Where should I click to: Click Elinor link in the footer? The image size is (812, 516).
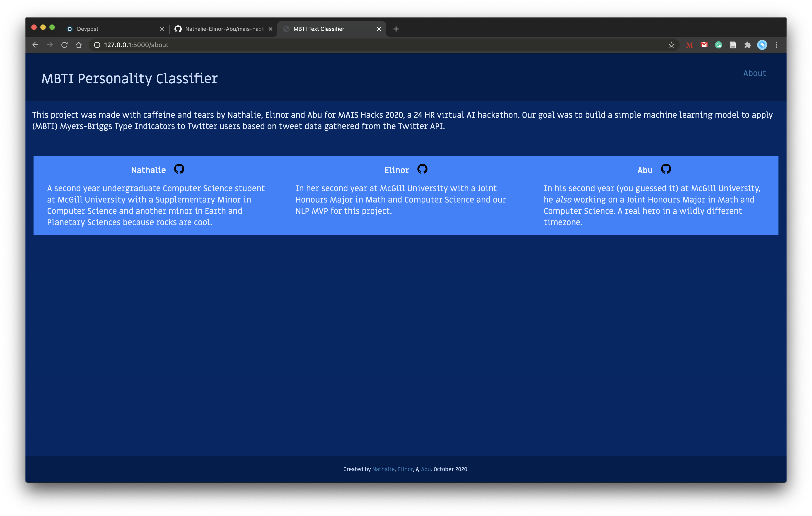coord(405,469)
